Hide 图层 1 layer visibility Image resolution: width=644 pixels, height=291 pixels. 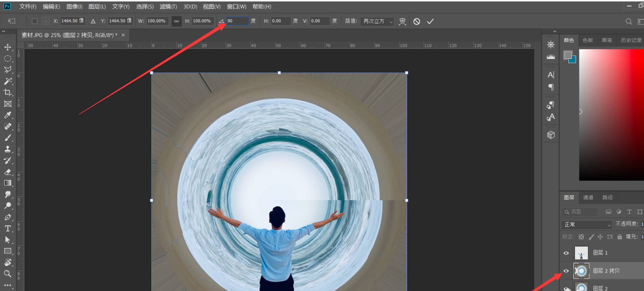(566, 253)
